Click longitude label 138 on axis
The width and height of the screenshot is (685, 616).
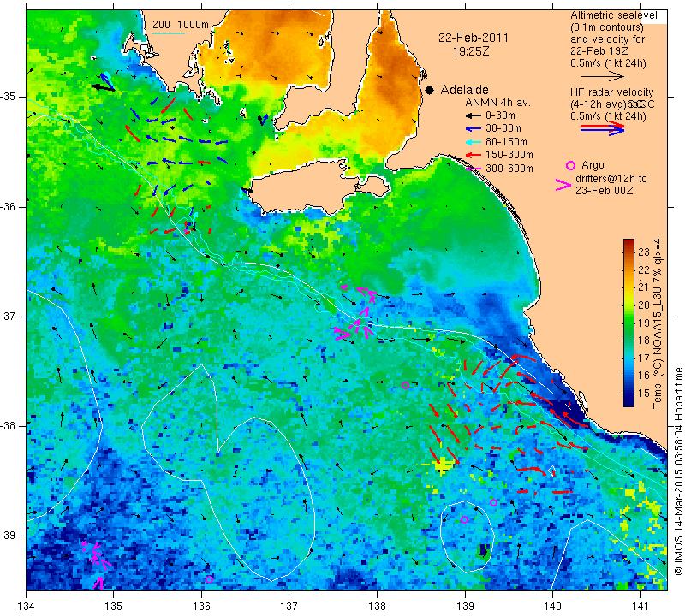pyautogui.click(x=377, y=607)
